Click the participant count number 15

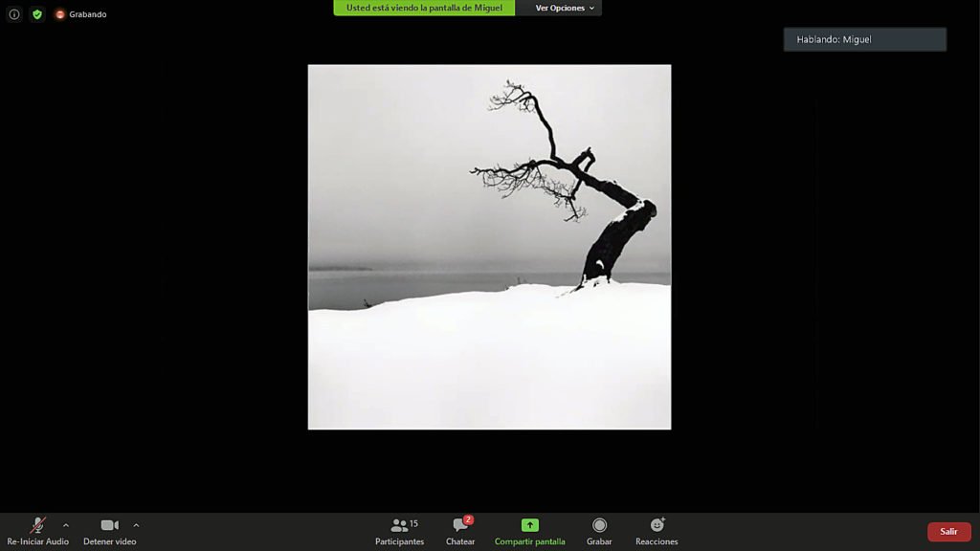(413, 523)
